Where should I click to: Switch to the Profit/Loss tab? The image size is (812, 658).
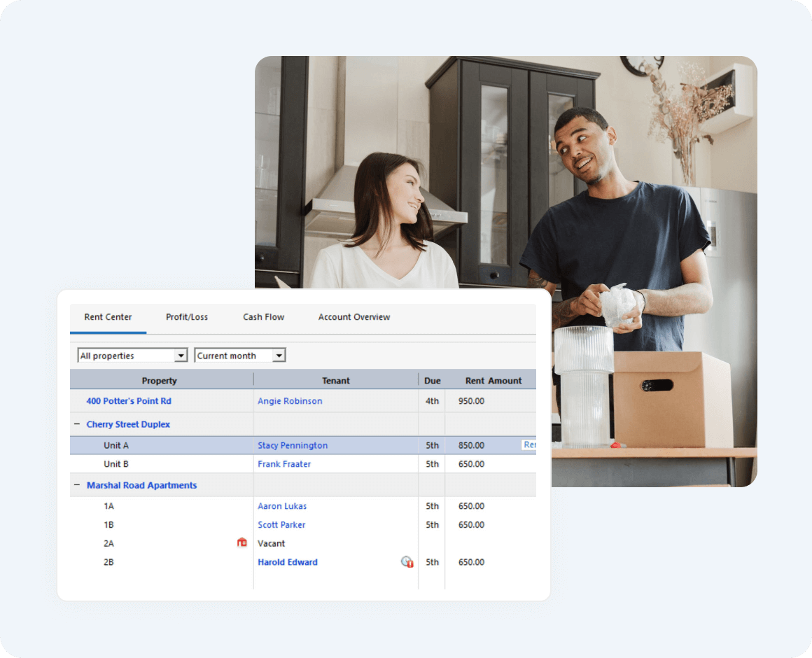pos(187,317)
